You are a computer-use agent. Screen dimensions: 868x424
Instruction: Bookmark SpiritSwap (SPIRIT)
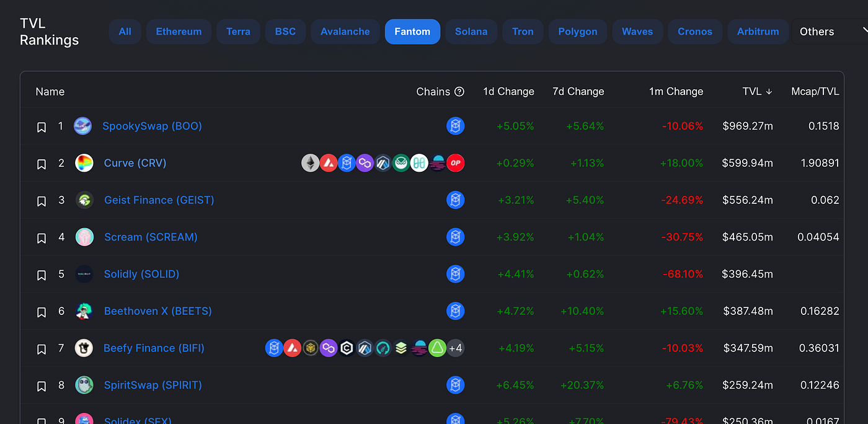click(42, 386)
